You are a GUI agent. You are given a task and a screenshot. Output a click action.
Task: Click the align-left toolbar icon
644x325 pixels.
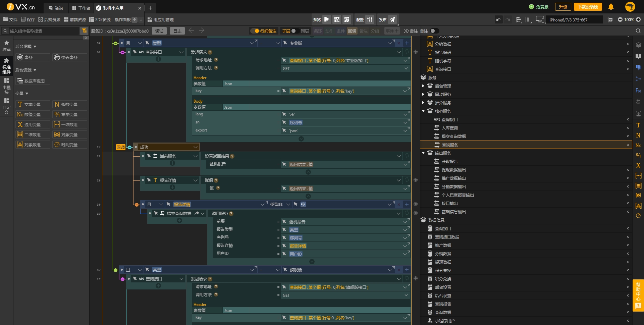tap(519, 20)
